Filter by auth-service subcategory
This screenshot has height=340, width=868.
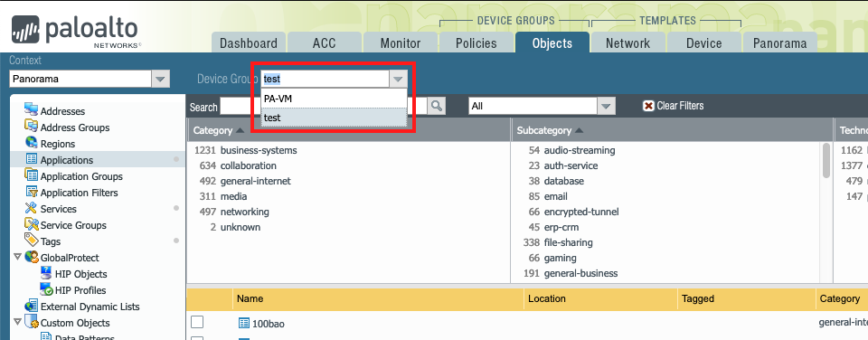(571, 165)
